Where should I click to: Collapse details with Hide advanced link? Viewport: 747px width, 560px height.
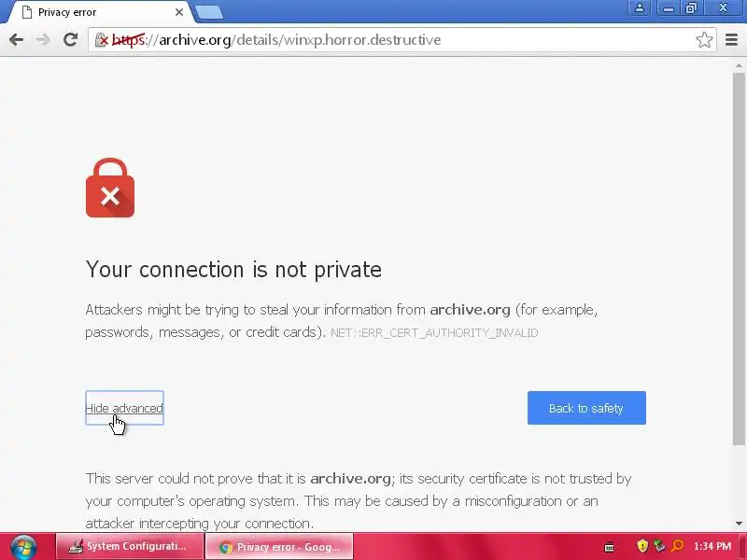(124, 408)
